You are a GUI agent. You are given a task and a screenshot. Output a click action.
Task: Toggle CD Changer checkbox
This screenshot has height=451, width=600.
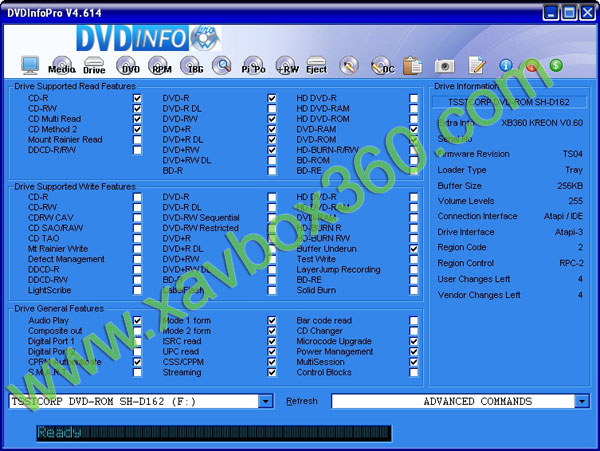pyautogui.click(x=414, y=331)
